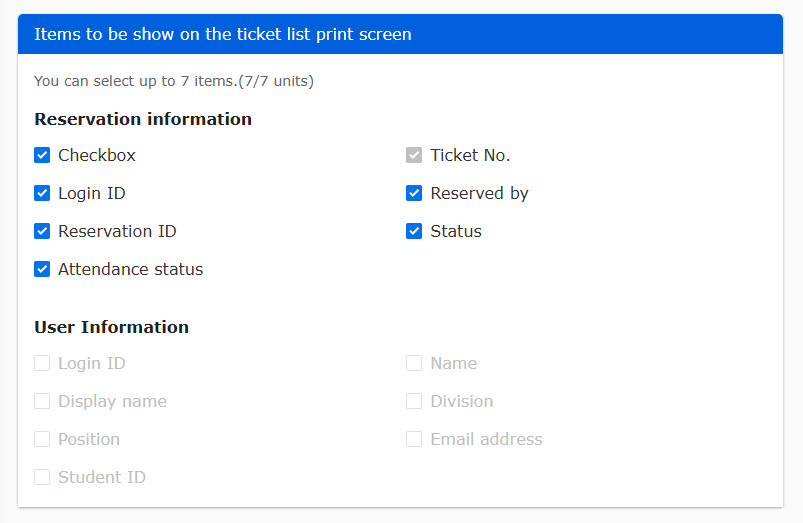803x523 pixels.
Task: Uncheck the Reserved by checkbox
Action: tap(414, 193)
